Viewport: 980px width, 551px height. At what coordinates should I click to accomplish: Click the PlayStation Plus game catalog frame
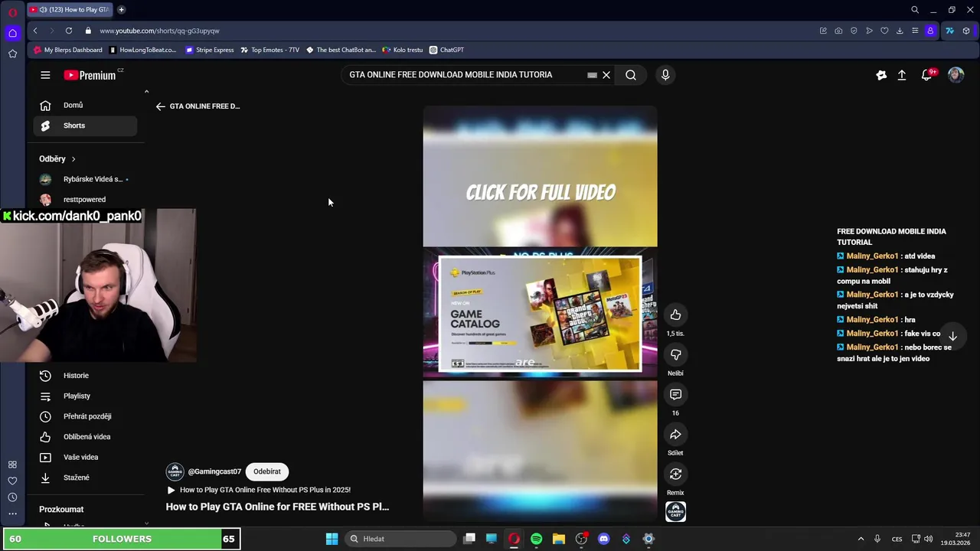click(540, 314)
